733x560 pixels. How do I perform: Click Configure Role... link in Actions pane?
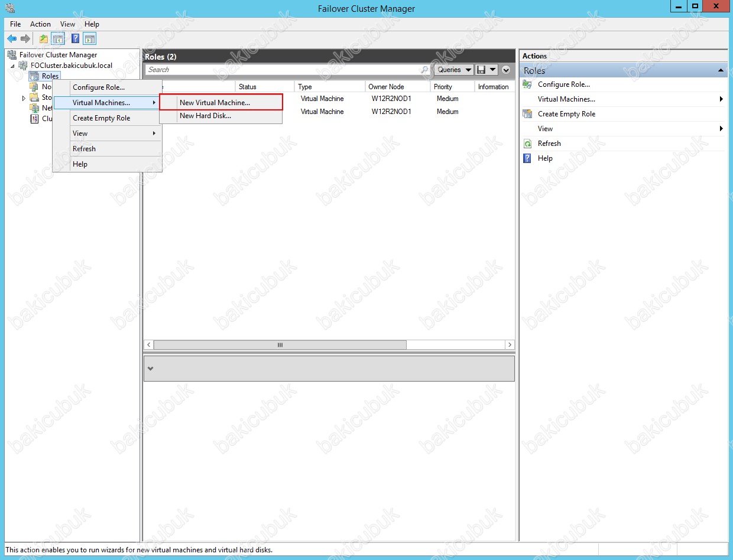564,84
